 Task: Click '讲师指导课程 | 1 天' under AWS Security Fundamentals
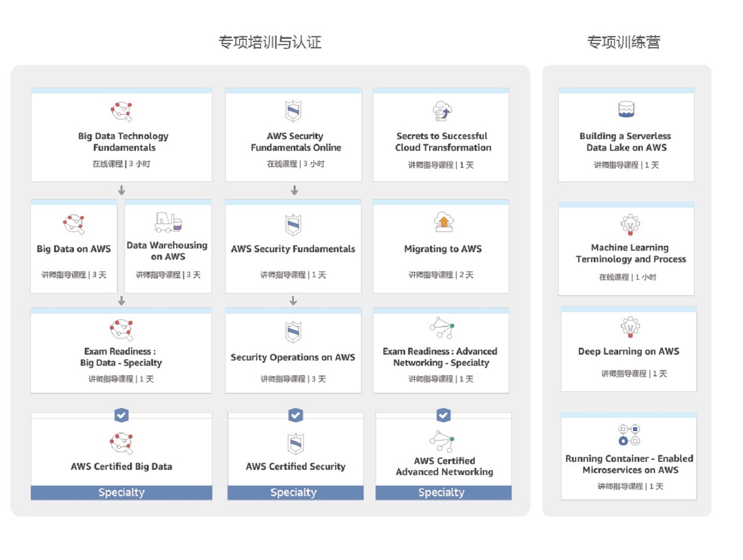(x=293, y=275)
